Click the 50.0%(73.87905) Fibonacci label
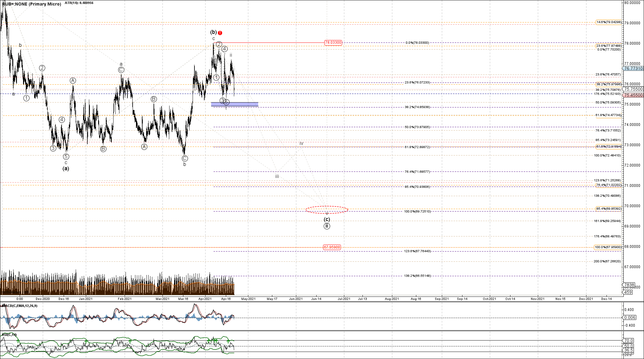 click(x=417, y=127)
